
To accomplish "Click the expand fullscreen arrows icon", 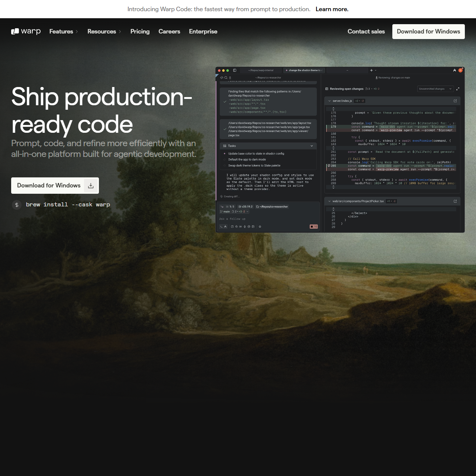I will pos(458,89).
